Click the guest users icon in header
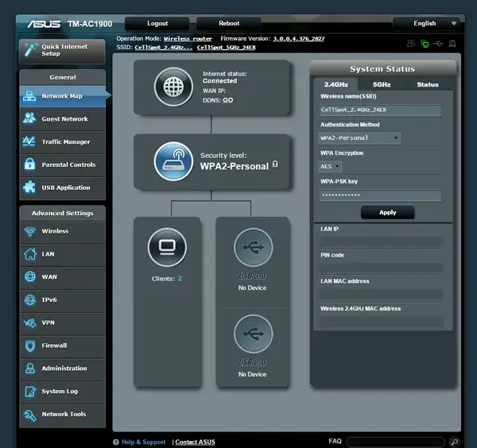Screen dimensions: 477x448 (x=411, y=44)
